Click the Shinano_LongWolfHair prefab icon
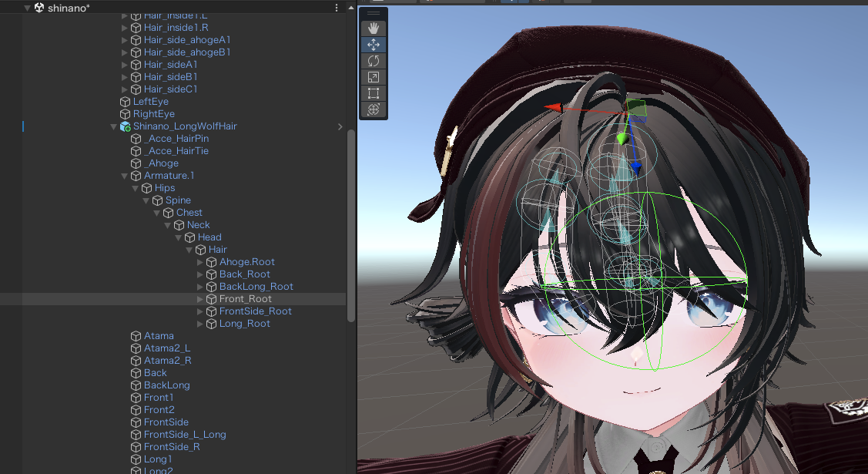 pyautogui.click(x=126, y=126)
